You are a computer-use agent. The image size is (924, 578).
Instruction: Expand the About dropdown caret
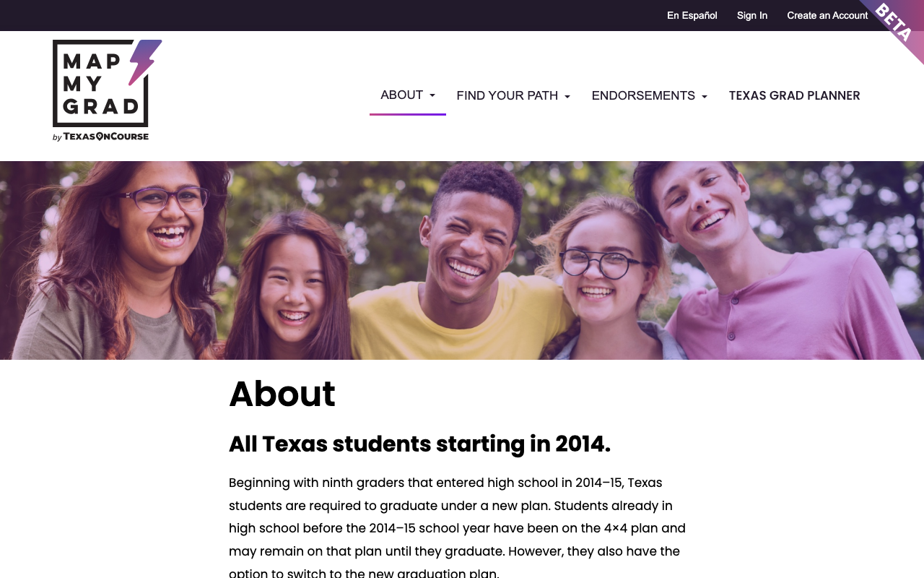point(432,95)
